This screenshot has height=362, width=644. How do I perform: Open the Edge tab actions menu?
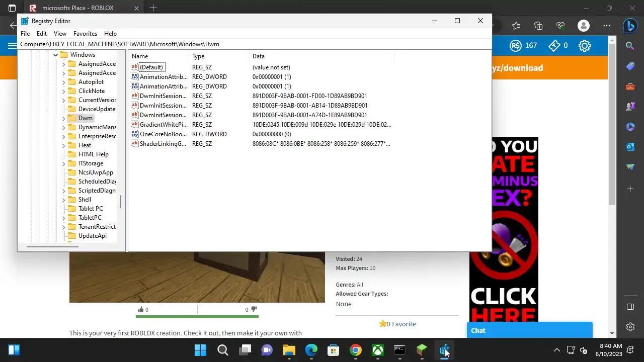[x=12, y=8]
